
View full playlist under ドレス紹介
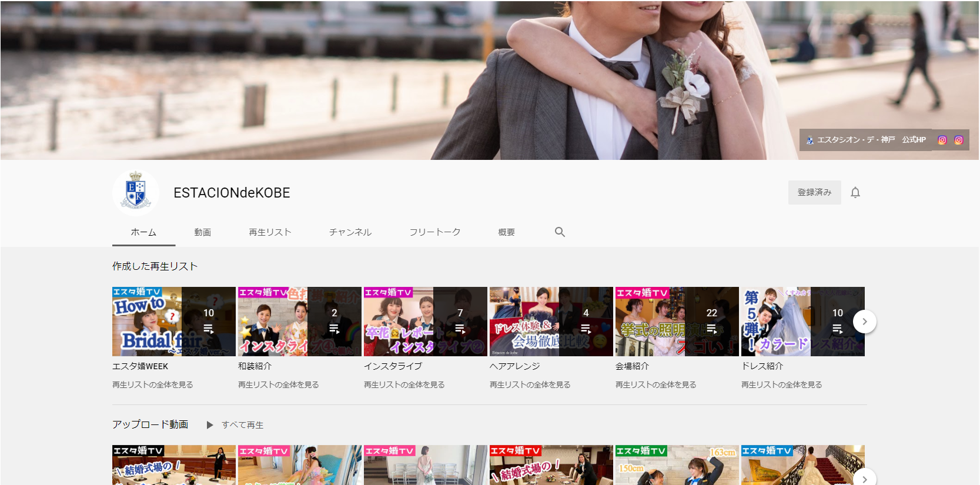pyautogui.click(x=782, y=385)
